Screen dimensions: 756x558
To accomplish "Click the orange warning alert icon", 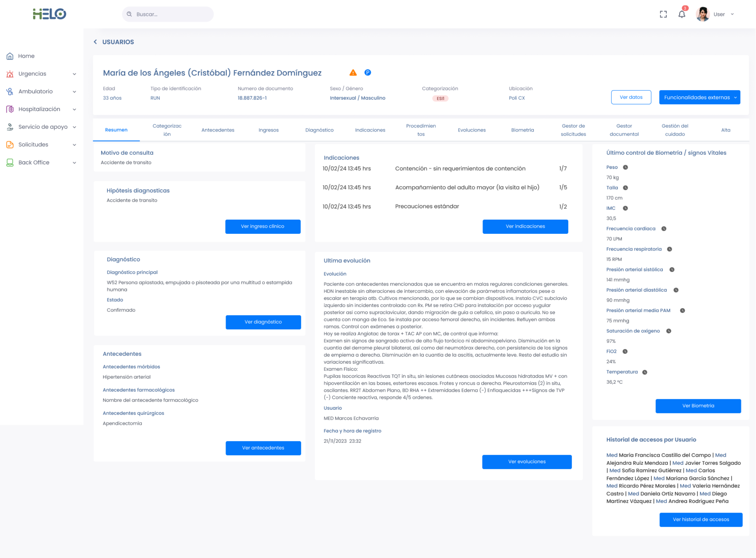I will pyautogui.click(x=353, y=73).
